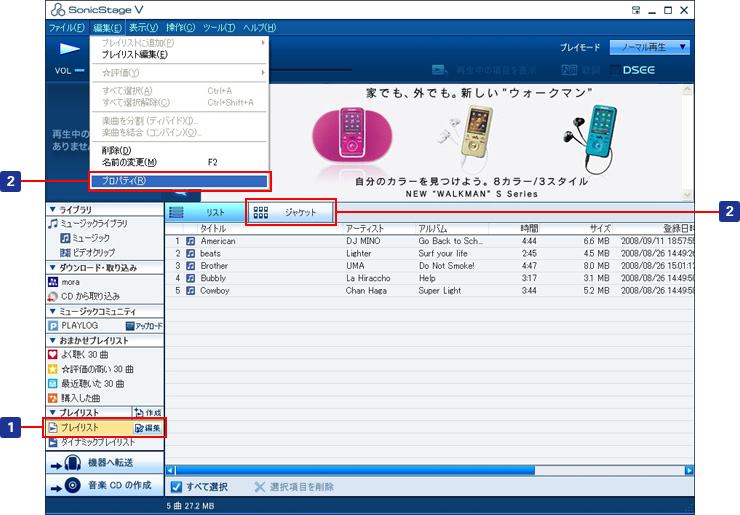Screen dimensions: 740x515
Task: Open the プレイモード ノーマル再生 dropdown
Action: pyautogui.click(x=650, y=47)
